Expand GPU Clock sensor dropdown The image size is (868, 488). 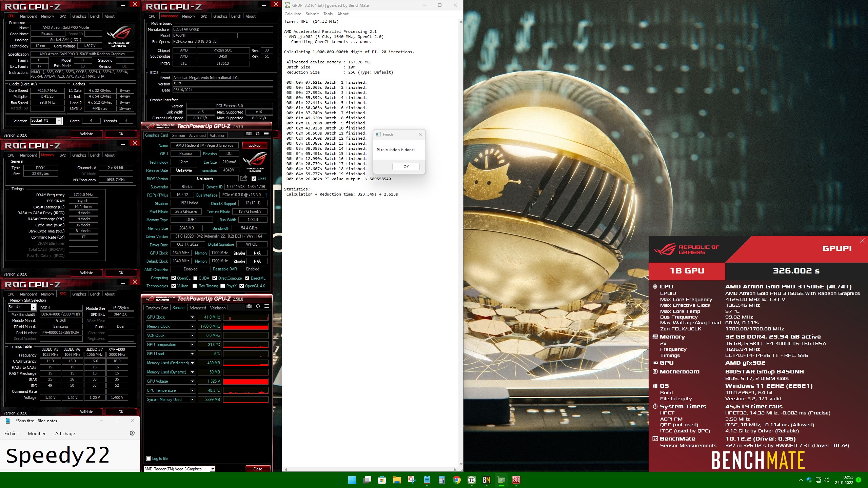pyautogui.click(x=192, y=317)
